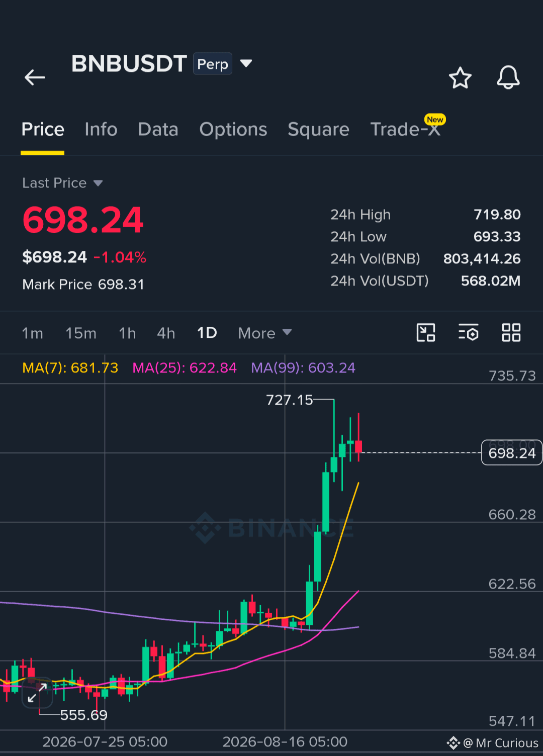Screen dimensions: 543x756
Task: Select the 1D timeframe
Action: (x=207, y=333)
